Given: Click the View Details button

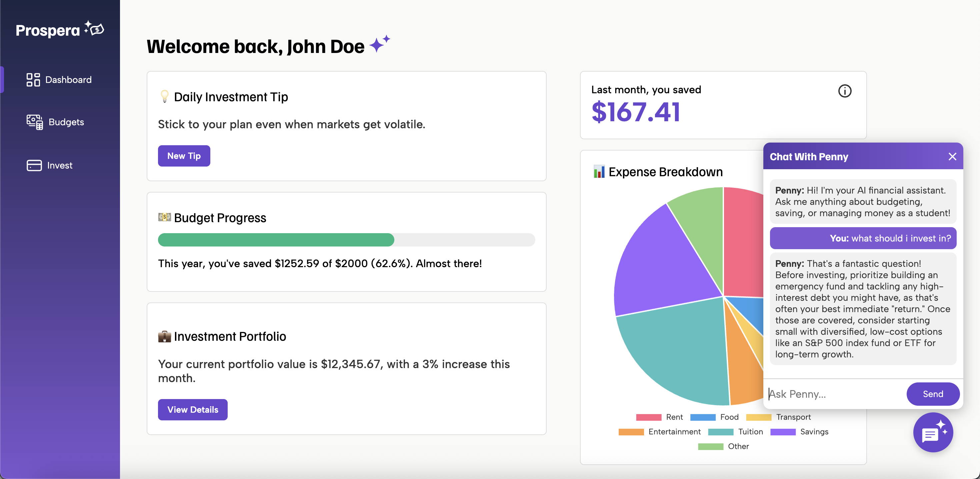Looking at the screenshot, I should (x=193, y=409).
